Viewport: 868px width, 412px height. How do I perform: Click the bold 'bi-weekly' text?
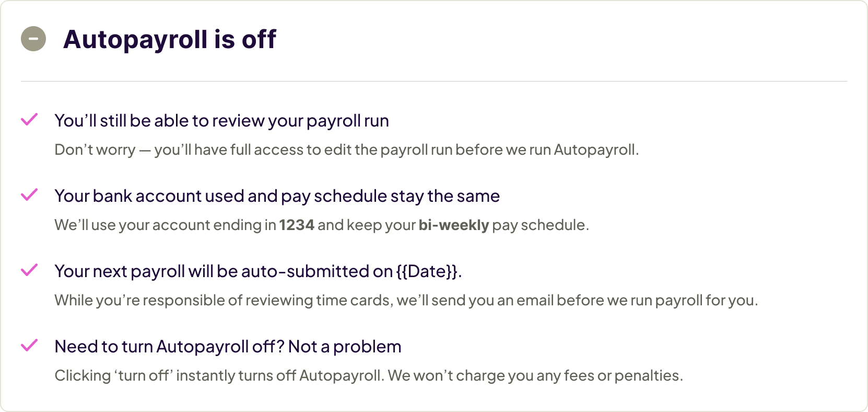453,225
